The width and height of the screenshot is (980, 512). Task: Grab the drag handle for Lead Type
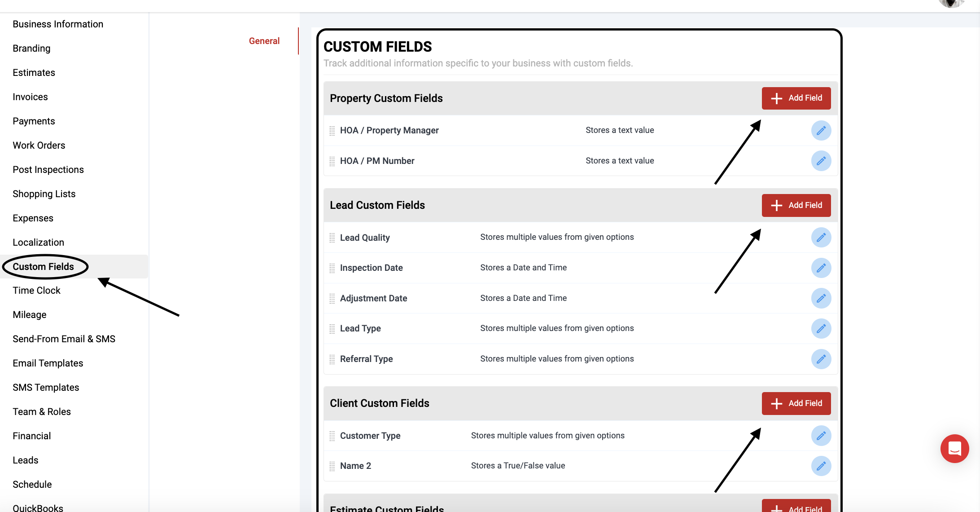coord(332,329)
